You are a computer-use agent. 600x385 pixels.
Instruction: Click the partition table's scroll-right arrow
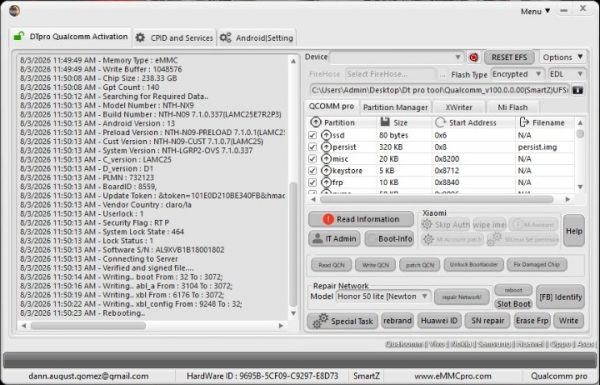(x=568, y=199)
